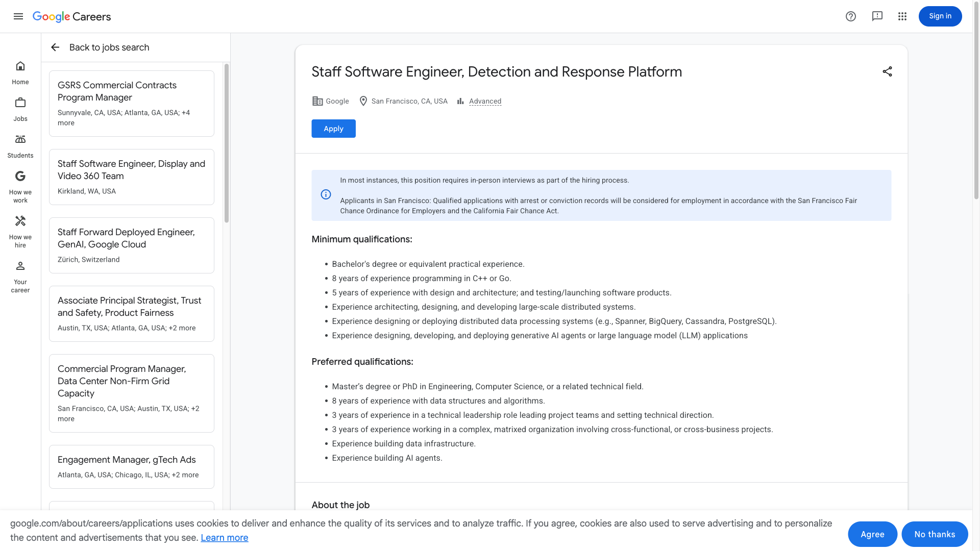Click the company building icon
This screenshot has height=551, width=980.
(x=317, y=101)
